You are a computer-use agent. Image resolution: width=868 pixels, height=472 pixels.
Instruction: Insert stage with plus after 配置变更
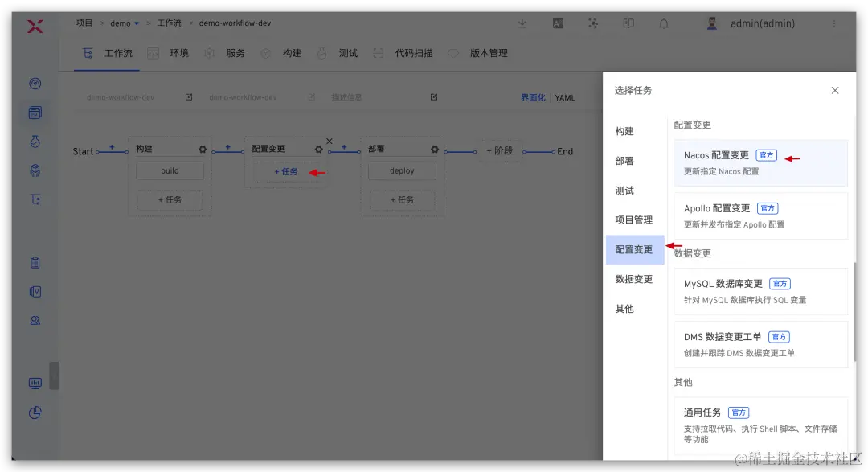pos(344,147)
